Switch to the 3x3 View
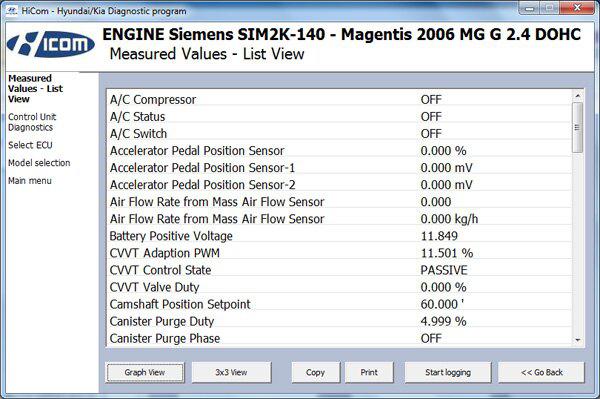 tap(231, 372)
